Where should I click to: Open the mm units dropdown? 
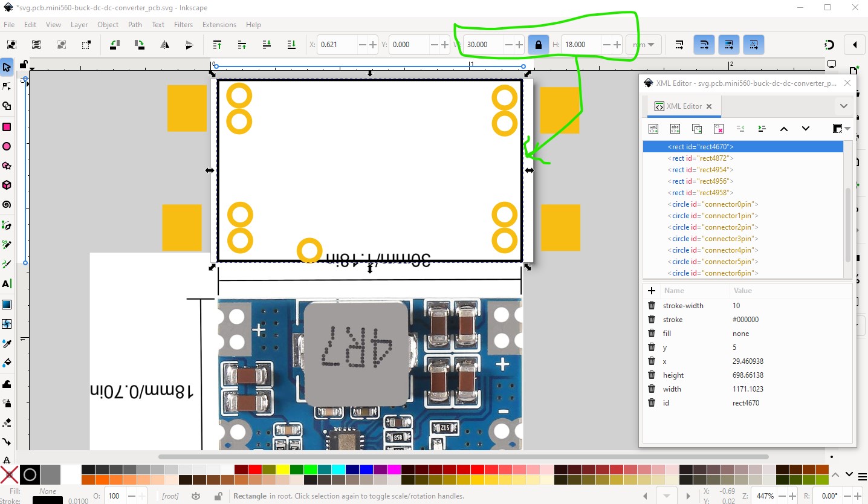644,45
